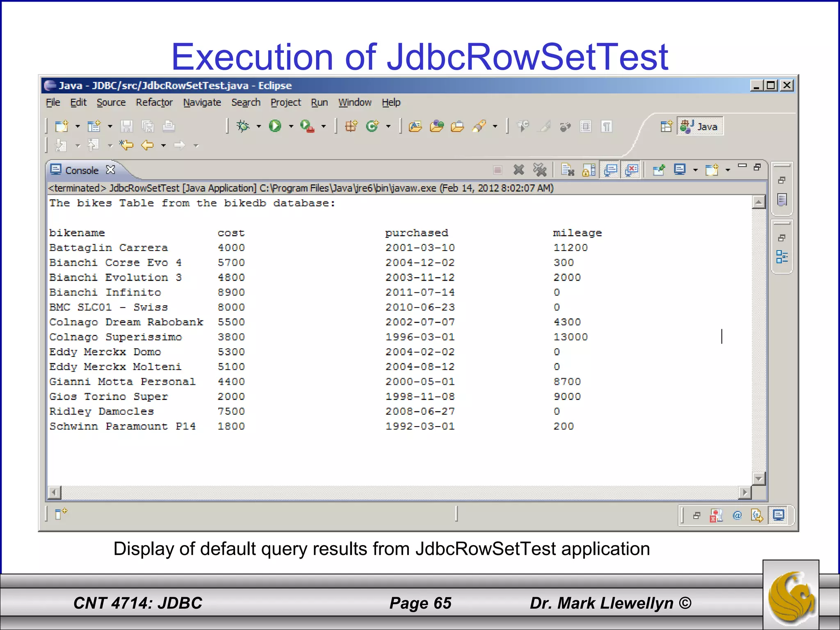Open the Project menu
840x630 pixels.
286,103
